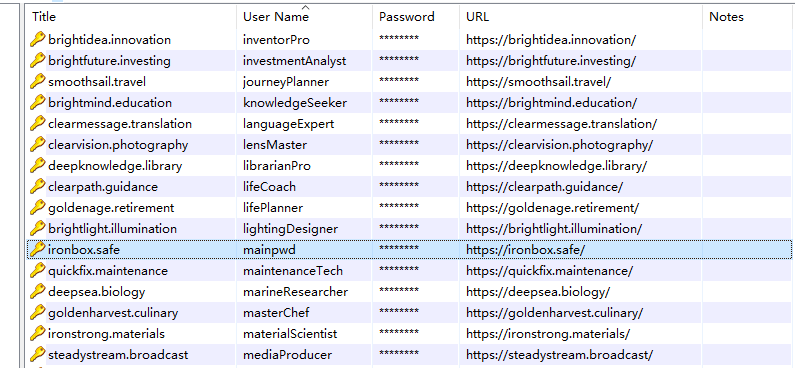Click key icon next to brightlight.illumination
The width and height of the screenshot is (795, 368).
(38, 229)
